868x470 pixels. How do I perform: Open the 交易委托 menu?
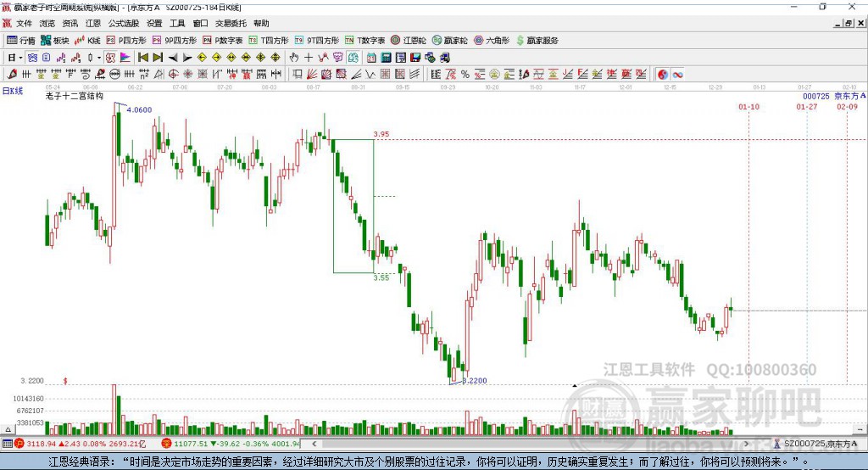point(231,23)
